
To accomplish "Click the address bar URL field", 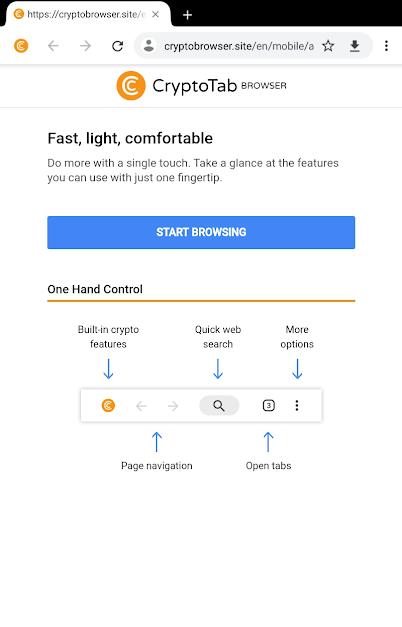I will click(238, 46).
